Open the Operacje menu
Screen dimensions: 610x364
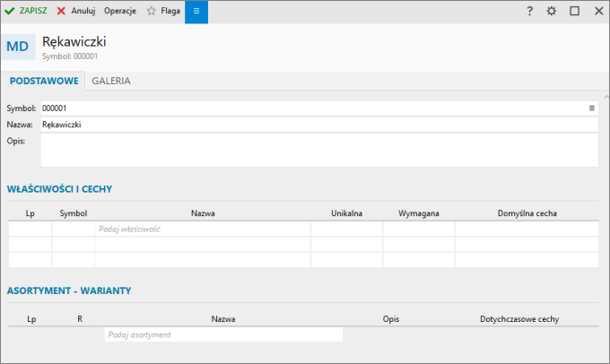120,11
